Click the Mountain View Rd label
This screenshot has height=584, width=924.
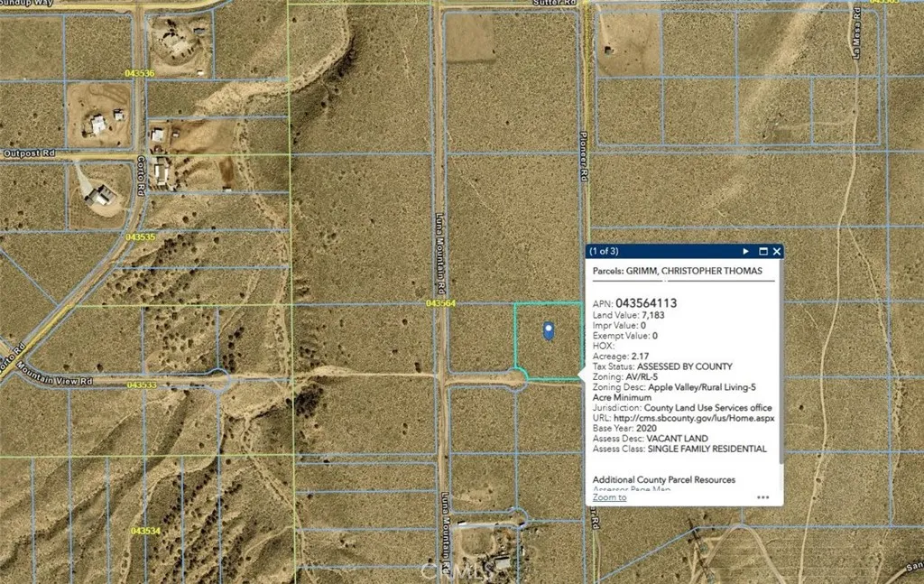[x=54, y=375]
